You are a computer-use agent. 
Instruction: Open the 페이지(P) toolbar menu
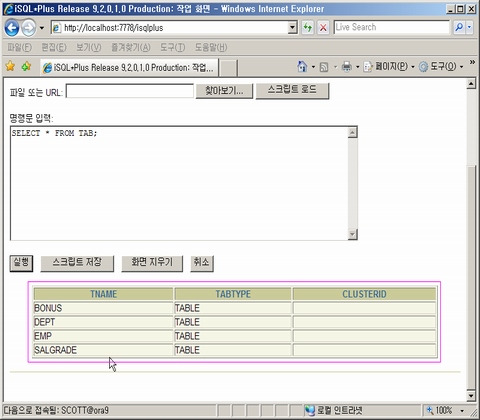[x=389, y=67]
